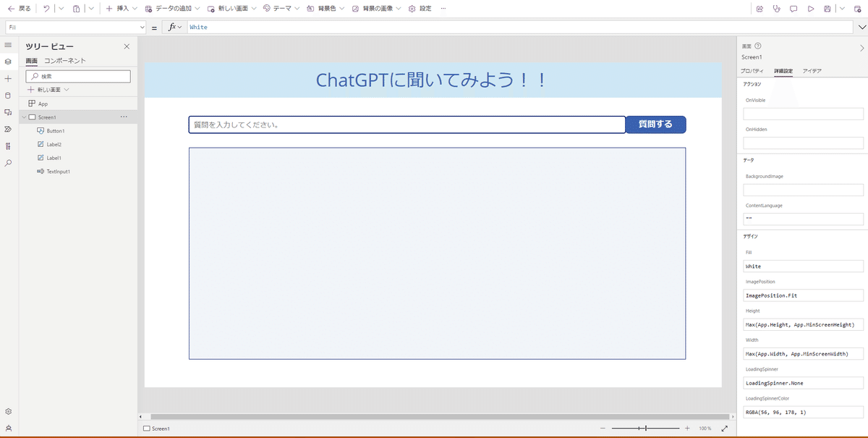Switch to the アイデア tab
Viewport: 868px width, 438px height.
(x=812, y=71)
